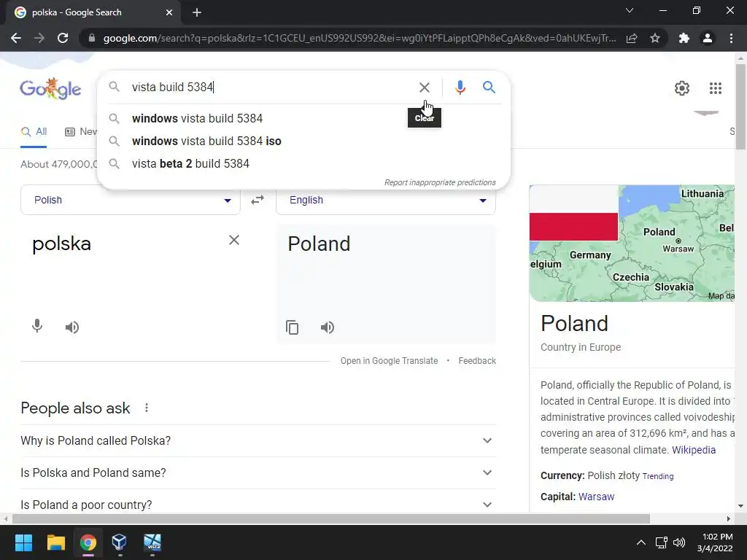Bookmark this page with star
Screen dimensions: 747x560
(x=655, y=38)
